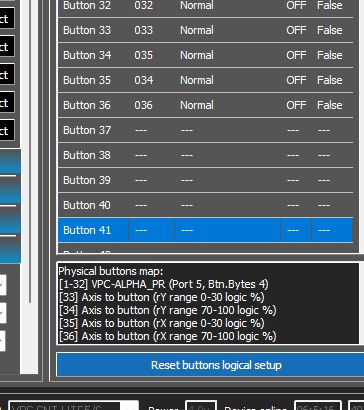Click physical number 035 cell
The image size is (364, 410).
coord(143,55)
